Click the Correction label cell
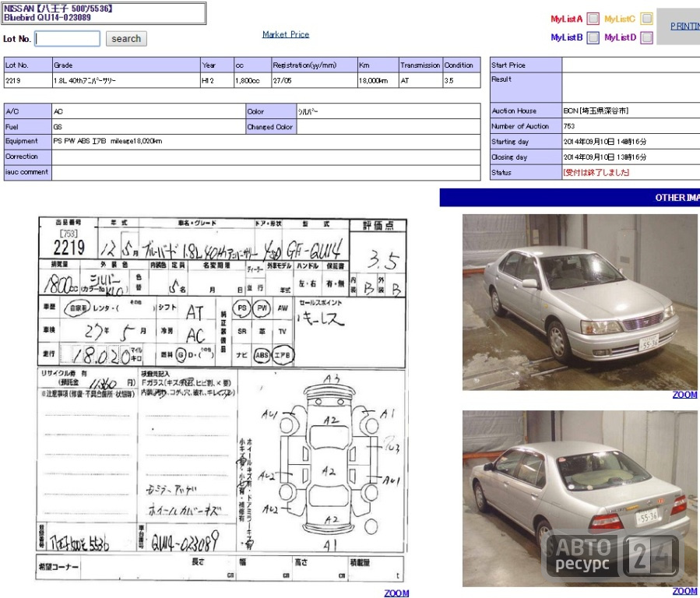 point(28,157)
